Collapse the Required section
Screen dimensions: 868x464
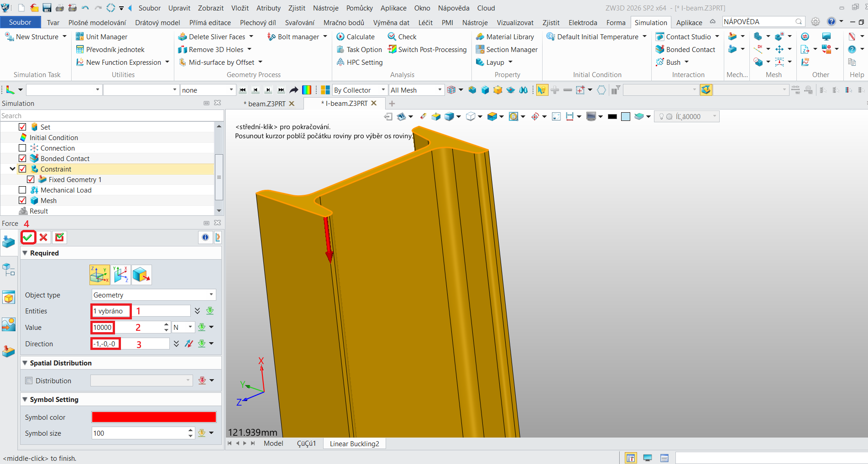(x=25, y=253)
